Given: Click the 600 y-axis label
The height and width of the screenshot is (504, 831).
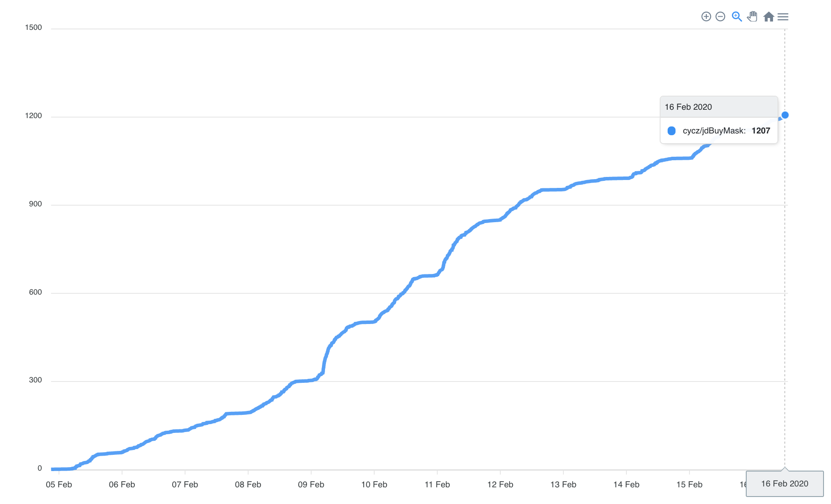Looking at the screenshot, I should (x=35, y=292).
